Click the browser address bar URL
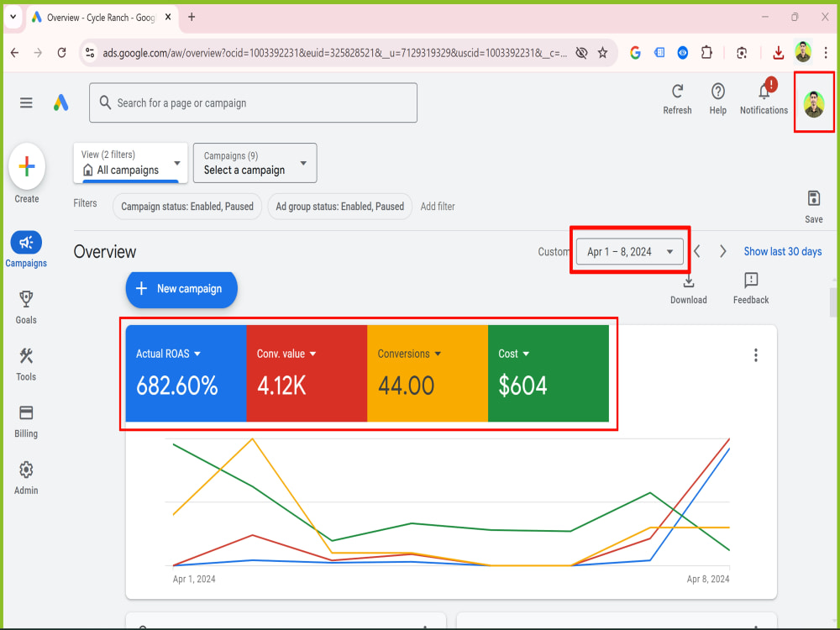 [335, 53]
